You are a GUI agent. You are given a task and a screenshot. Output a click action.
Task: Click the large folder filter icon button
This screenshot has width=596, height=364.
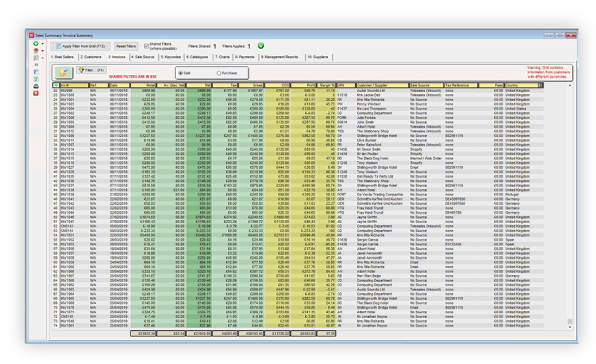[x=63, y=72]
